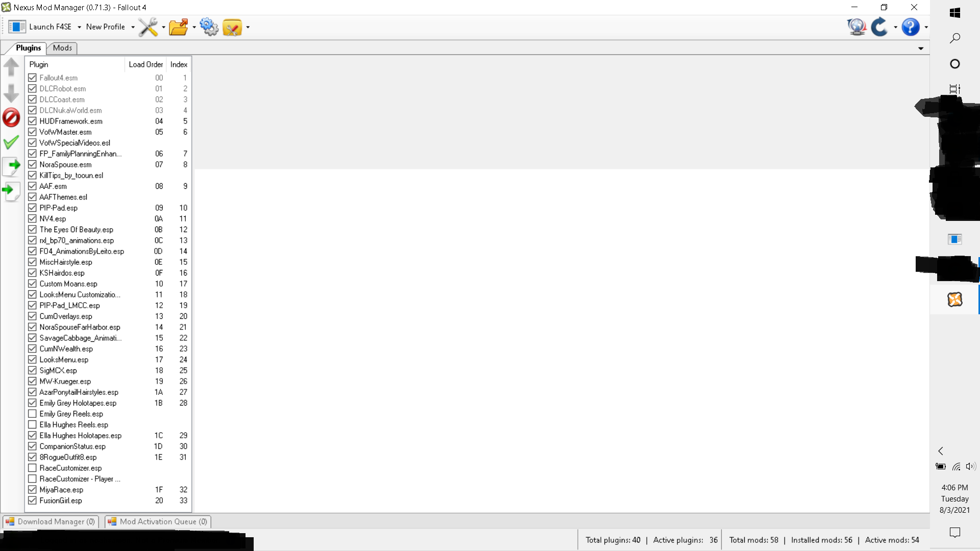
Task: Click the import load order icon
Action: click(11, 191)
